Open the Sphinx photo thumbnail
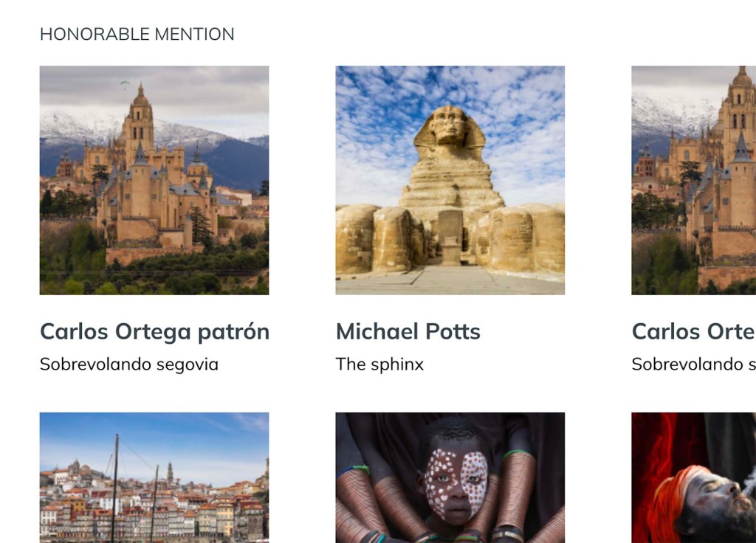This screenshot has height=543, width=756. (x=450, y=180)
